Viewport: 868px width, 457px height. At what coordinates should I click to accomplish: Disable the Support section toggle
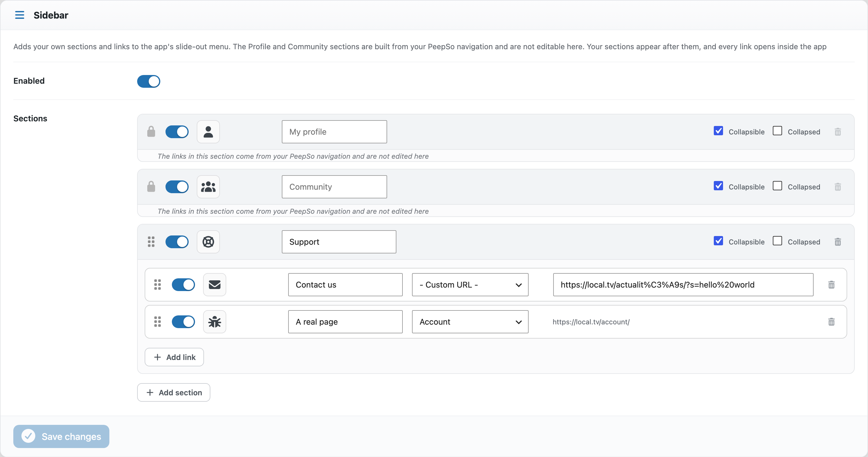pos(177,242)
